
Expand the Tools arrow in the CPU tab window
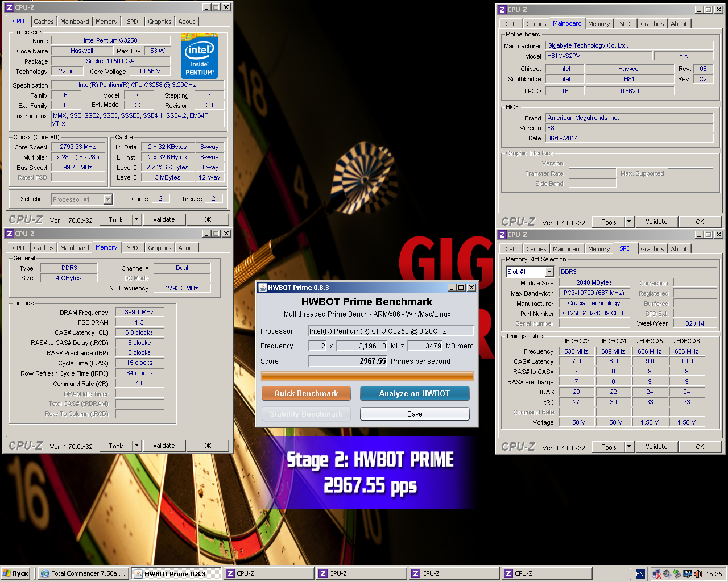[x=136, y=219]
